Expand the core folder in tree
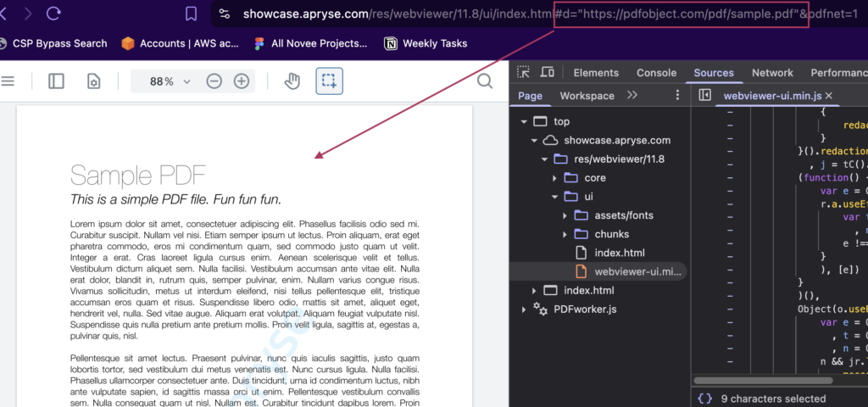868x407 pixels. tap(554, 178)
